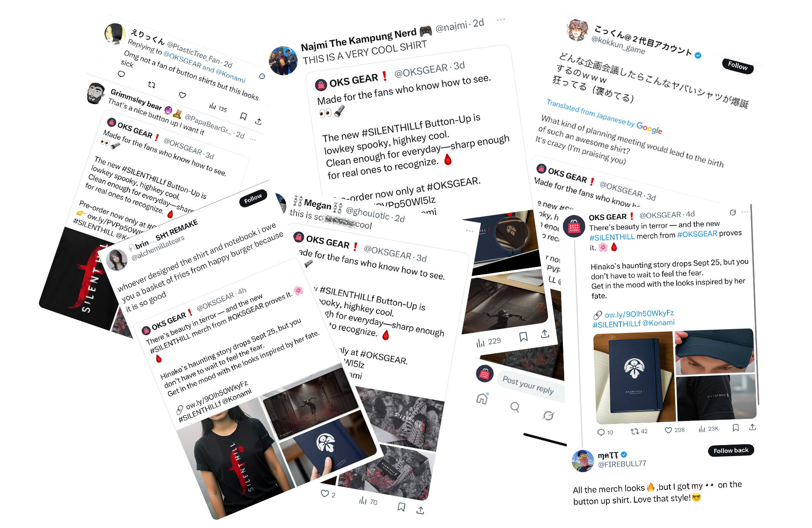Follow back the FIREBULL77 account

pyautogui.click(x=731, y=451)
